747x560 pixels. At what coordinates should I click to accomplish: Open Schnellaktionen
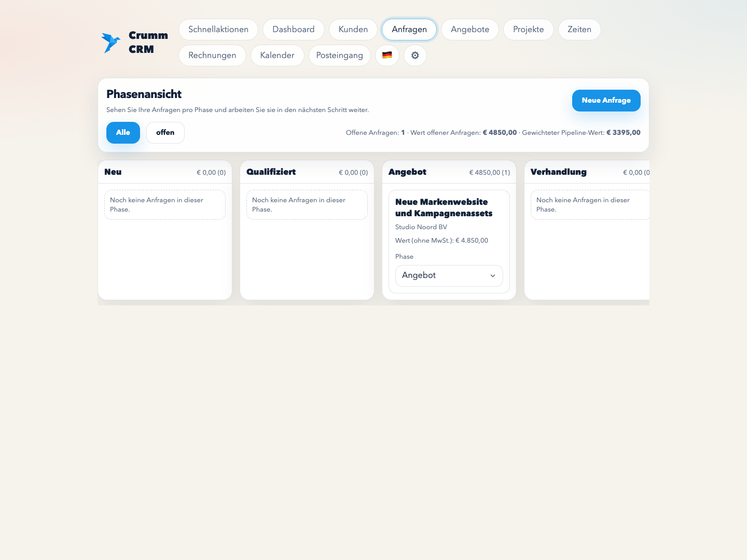218,30
